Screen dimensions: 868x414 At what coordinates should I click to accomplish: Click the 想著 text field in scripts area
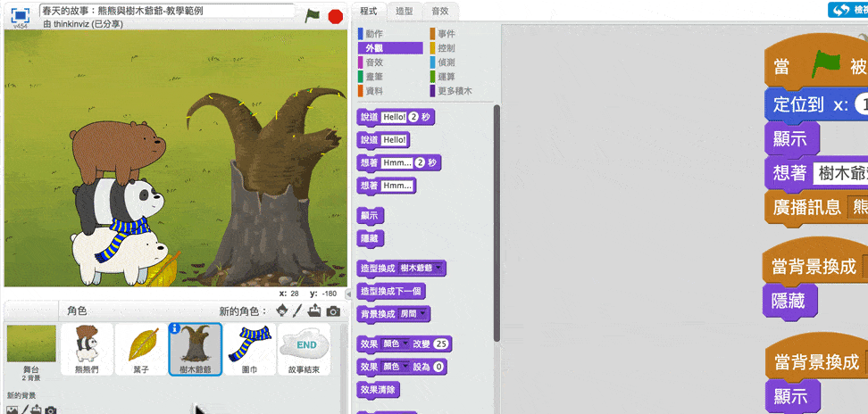(x=840, y=173)
